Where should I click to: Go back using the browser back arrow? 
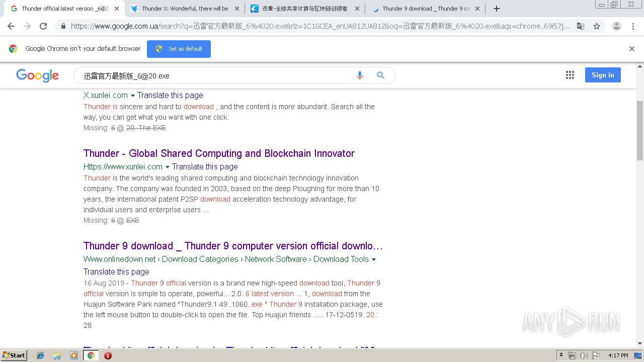pyautogui.click(x=11, y=26)
